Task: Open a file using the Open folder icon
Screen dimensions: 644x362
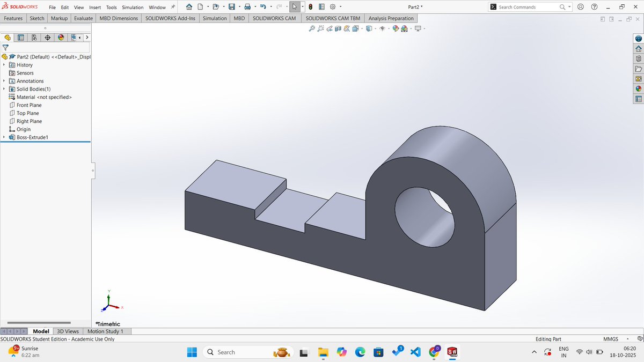Action: click(x=215, y=7)
